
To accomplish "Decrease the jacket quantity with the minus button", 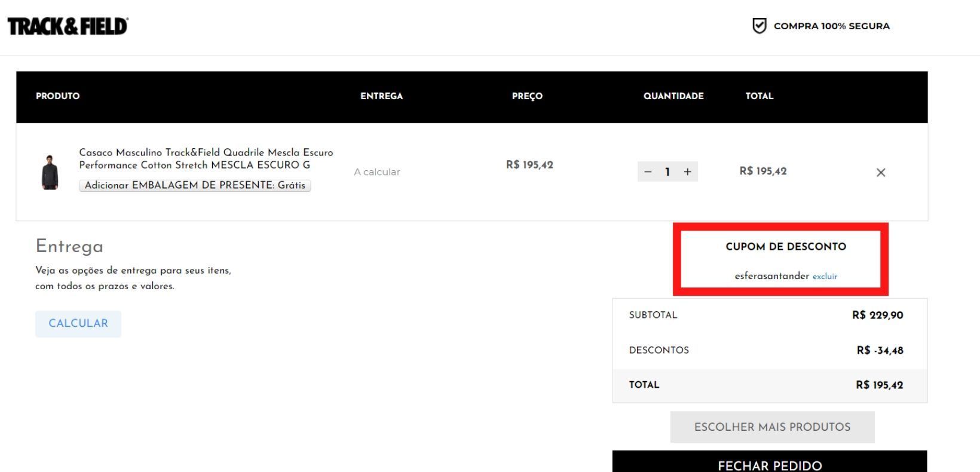I will click(x=648, y=172).
